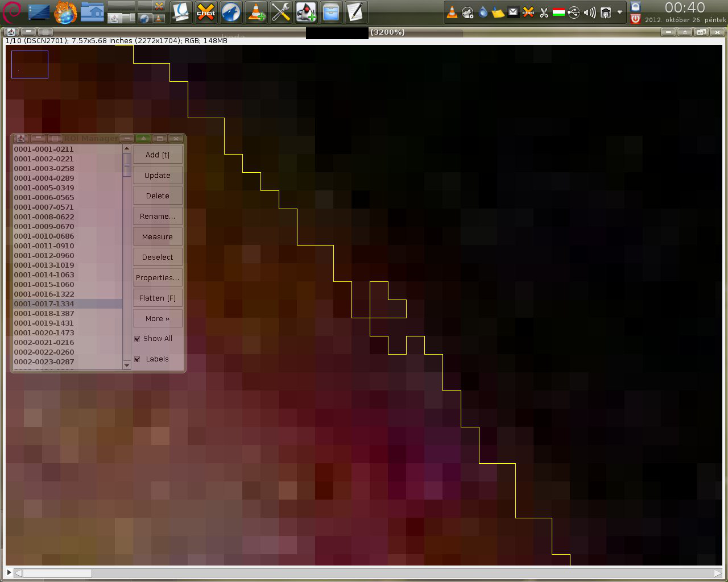Launch the VLC media player cone icon

click(x=256, y=12)
